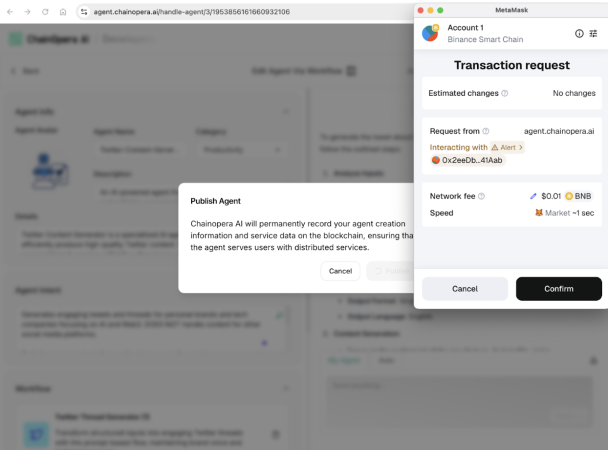Viewport: 608px width, 450px height.
Task: Click the Market speed option
Action: pyautogui.click(x=567, y=213)
